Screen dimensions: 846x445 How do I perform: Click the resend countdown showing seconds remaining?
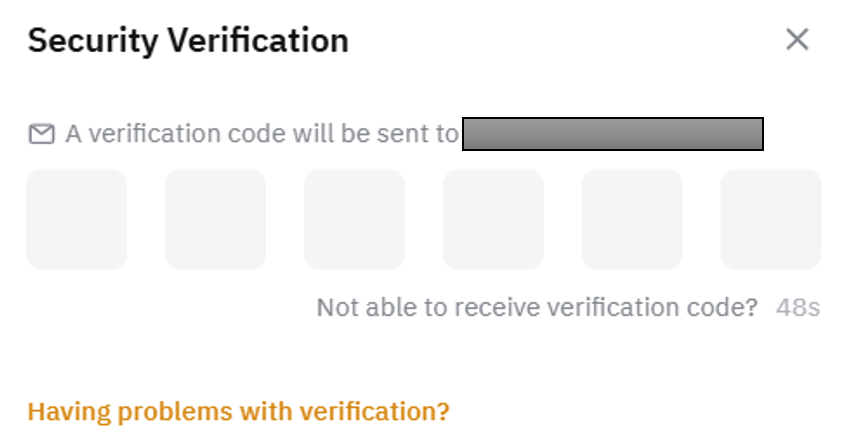coord(798,307)
